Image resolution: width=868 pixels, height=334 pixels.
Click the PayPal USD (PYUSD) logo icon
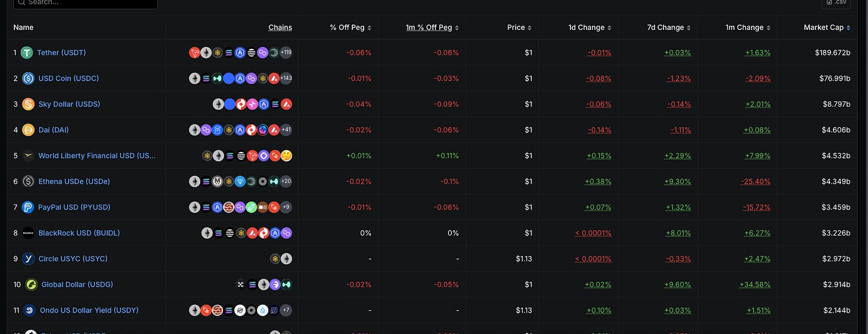pyautogui.click(x=28, y=208)
